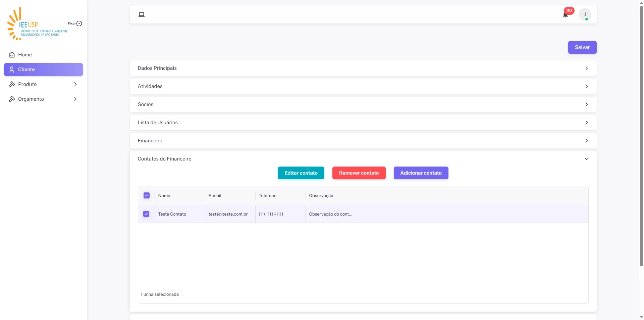Click the Produto tool icon
The image size is (644, 320).
point(12,84)
